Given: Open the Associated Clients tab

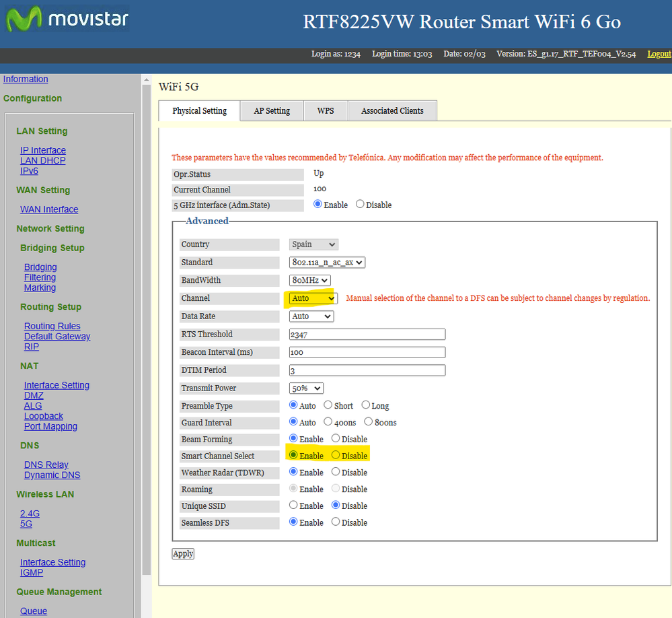Looking at the screenshot, I should coord(392,111).
